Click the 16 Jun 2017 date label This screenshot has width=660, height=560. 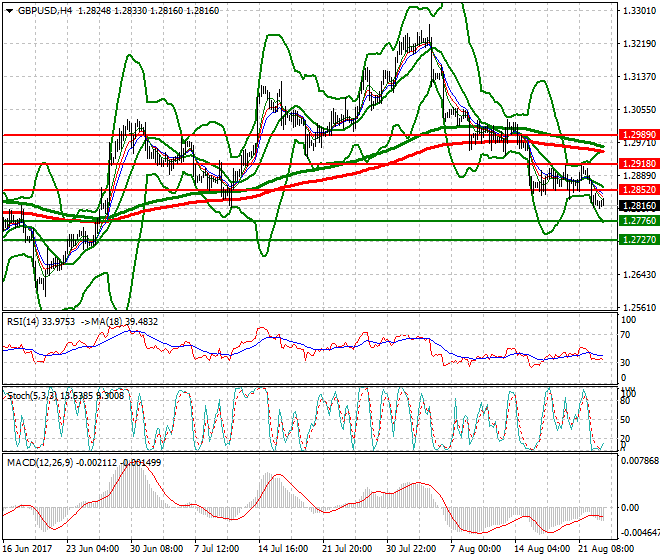coord(27,550)
